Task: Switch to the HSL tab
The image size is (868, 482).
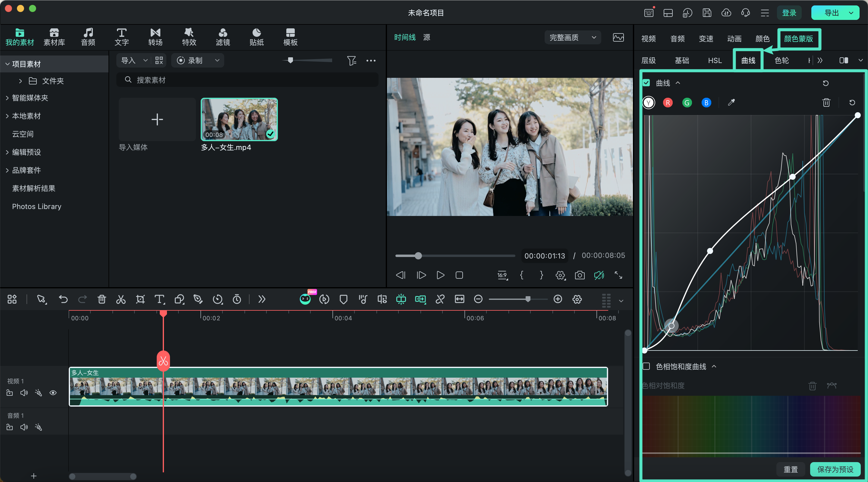Action: point(715,61)
